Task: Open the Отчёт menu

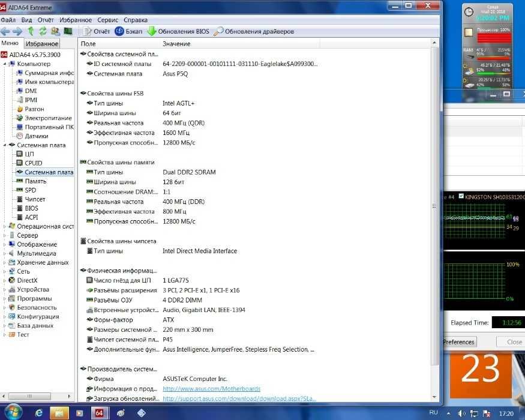Action: 46,20
